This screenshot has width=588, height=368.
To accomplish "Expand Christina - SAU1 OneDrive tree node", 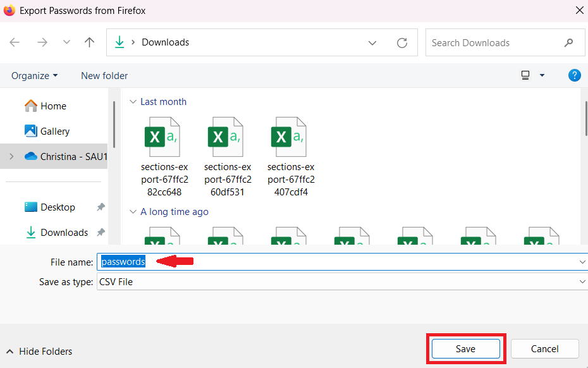I will [11, 156].
